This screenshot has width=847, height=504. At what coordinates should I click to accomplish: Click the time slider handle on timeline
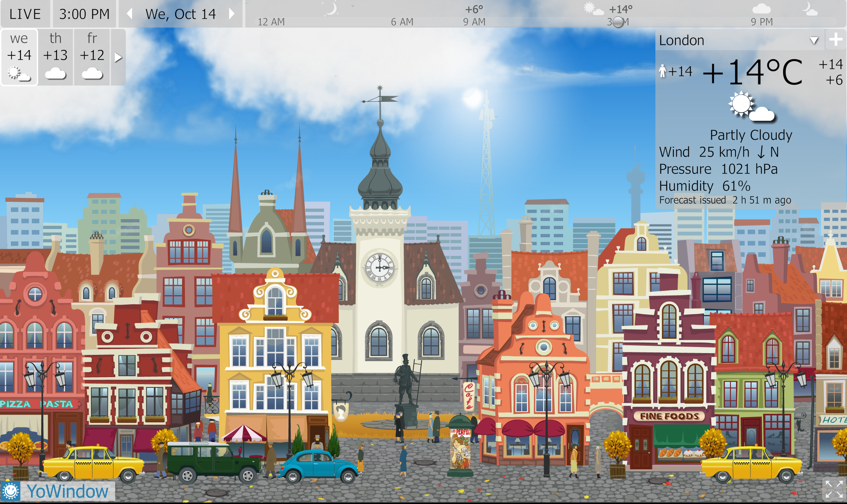point(618,22)
